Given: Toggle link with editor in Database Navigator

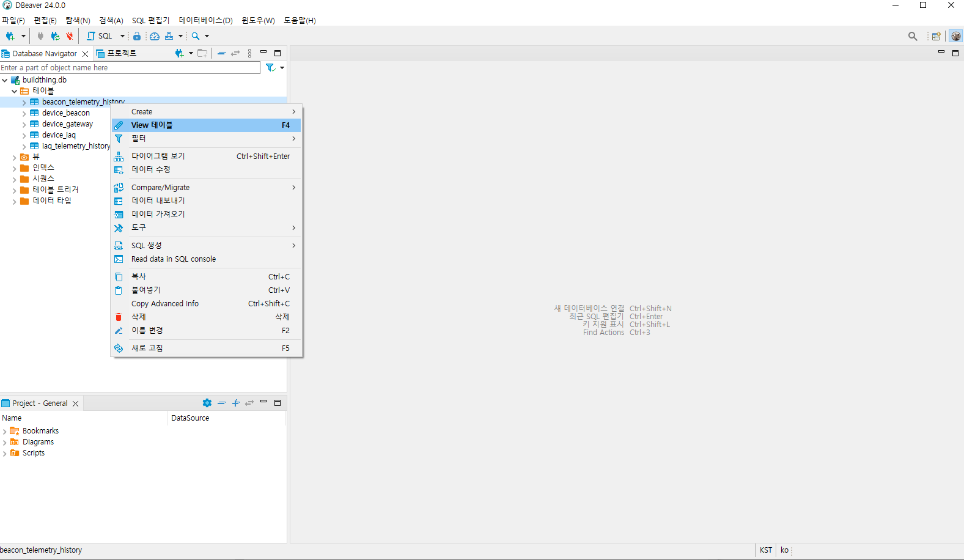Looking at the screenshot, I should tap(235, 53).
